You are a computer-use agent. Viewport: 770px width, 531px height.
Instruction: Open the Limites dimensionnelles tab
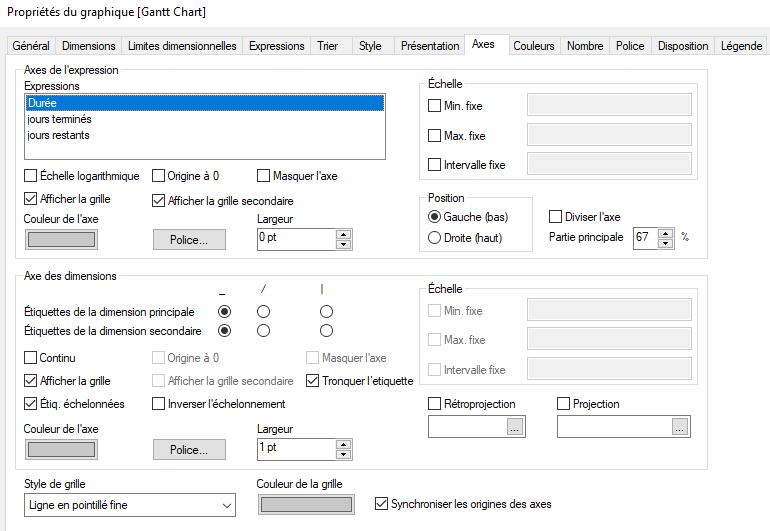click(x=182, y=46)
